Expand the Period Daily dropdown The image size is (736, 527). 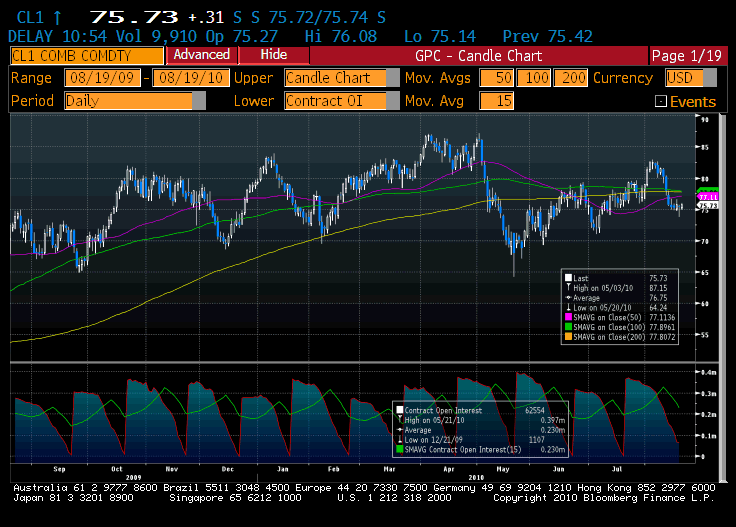pos(198,101)
